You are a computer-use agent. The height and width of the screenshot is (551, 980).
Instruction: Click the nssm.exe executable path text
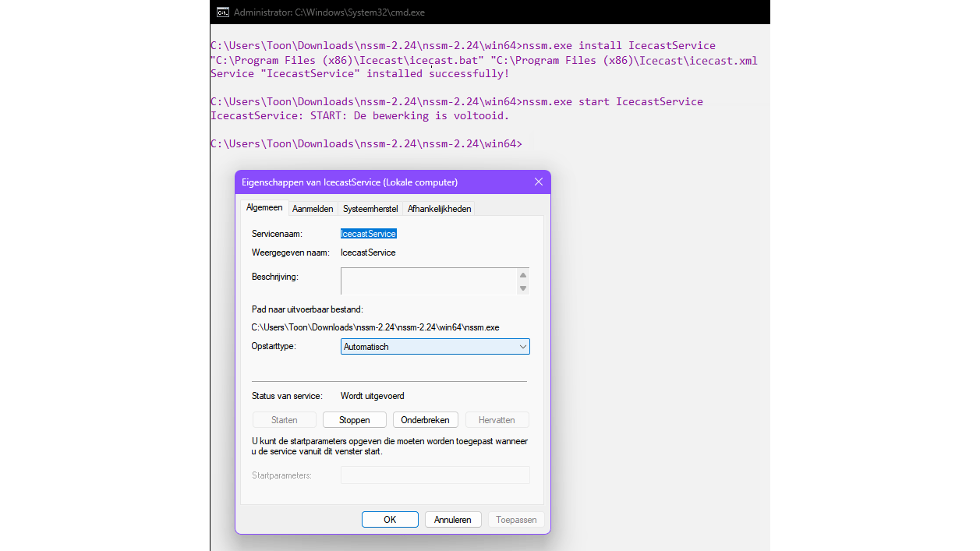pos(375,328)
